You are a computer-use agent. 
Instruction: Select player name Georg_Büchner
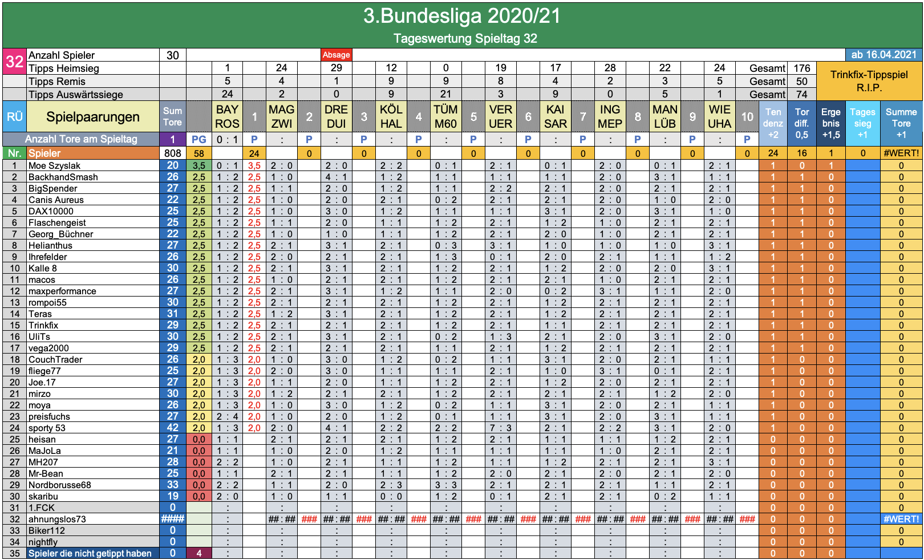pyautogui.click(x=61, y=234)
